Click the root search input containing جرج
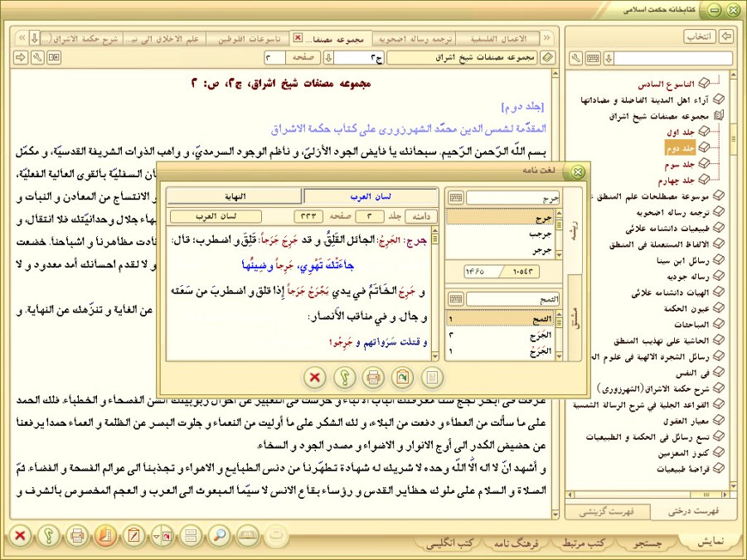Image resolution: width=747 pixels, height=560 pixels. 513,198
